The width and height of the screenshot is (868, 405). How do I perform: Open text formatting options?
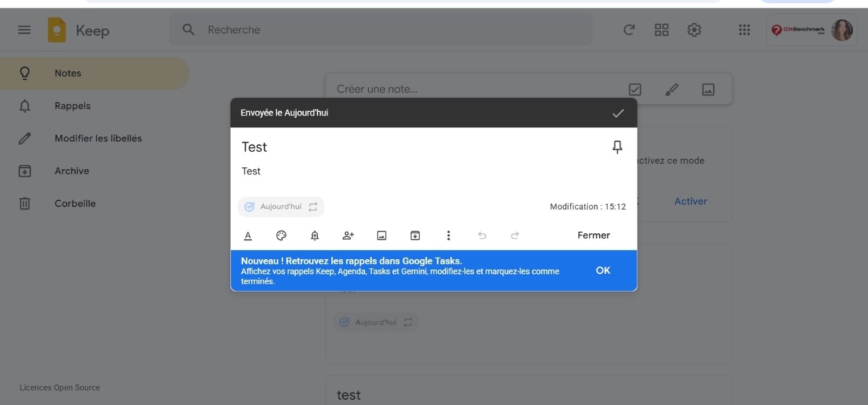[x=248, y=235]
